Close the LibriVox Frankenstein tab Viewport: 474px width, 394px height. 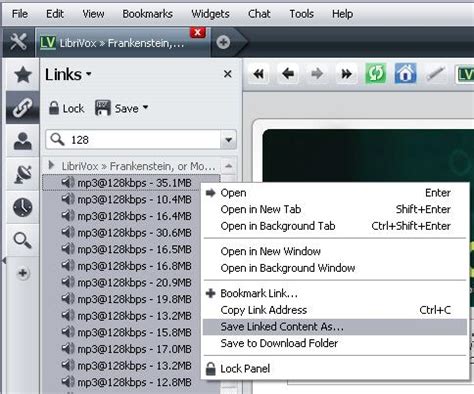click(x=198, y=32)
